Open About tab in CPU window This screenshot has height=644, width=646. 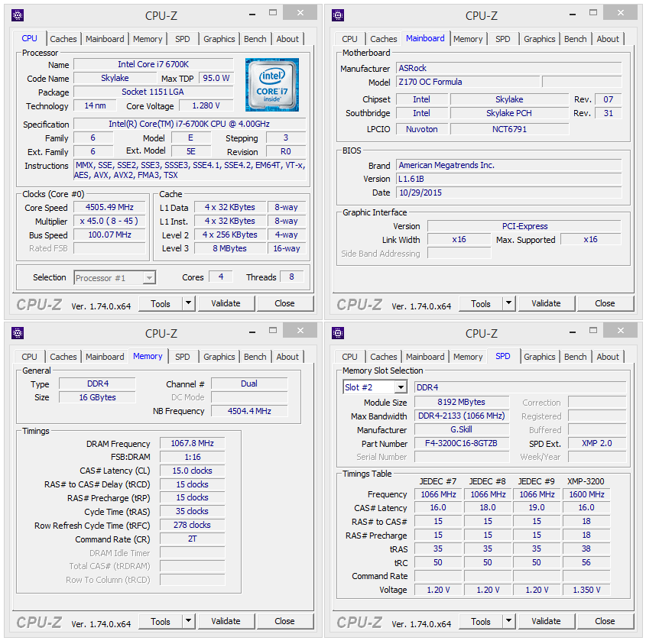click(287, 39)
